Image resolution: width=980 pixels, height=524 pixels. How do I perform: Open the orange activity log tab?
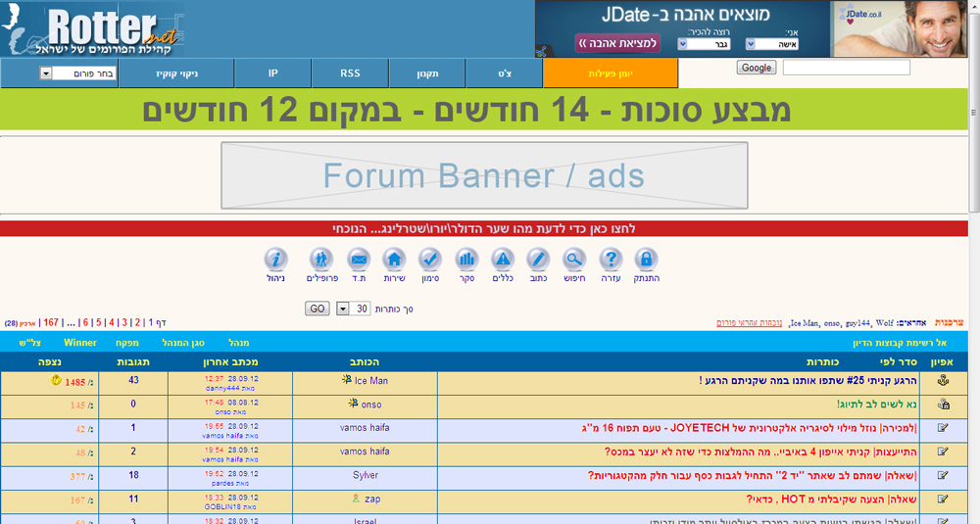(610, 73)
